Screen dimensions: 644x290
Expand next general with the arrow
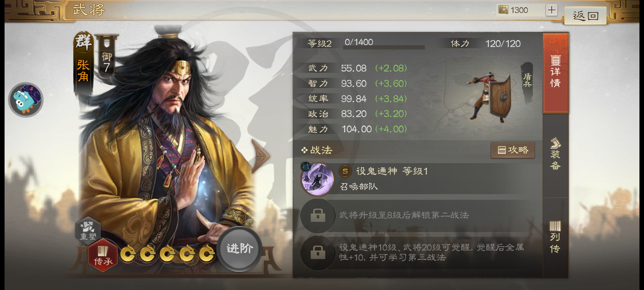point(261,156)
